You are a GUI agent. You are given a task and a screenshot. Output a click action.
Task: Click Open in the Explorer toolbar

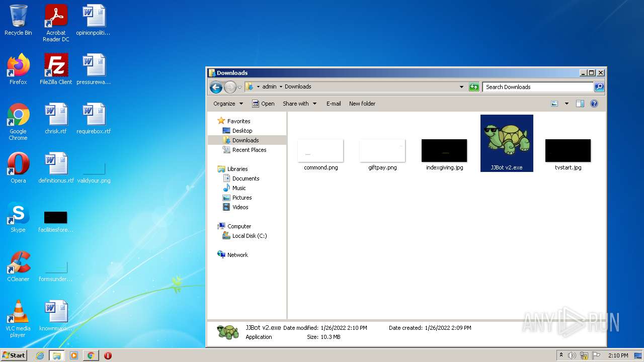pyautogui.click(x=263, y=104)
